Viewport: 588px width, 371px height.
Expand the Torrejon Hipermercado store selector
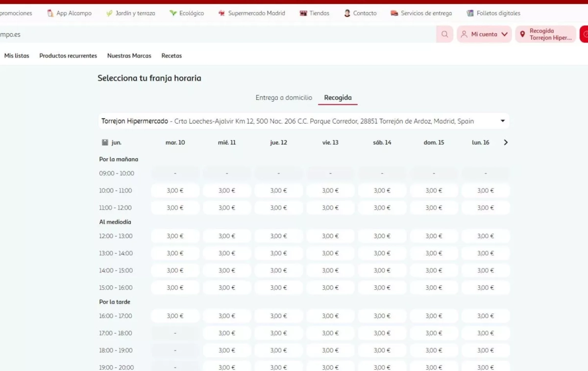tap(502, 121)
